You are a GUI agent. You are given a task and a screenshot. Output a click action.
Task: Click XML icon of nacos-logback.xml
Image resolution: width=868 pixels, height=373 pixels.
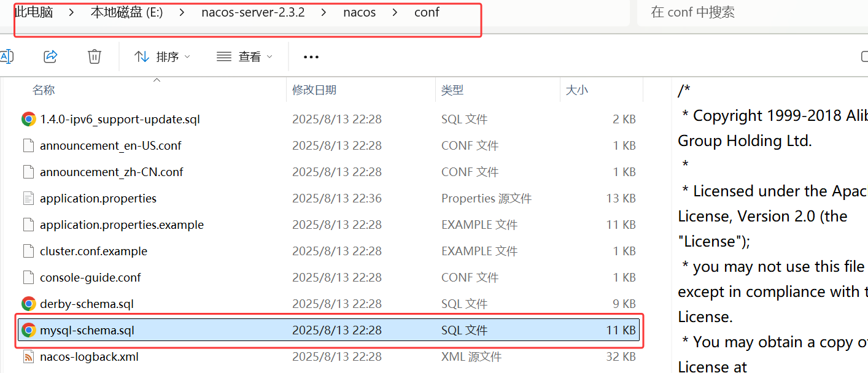point(28,356)
